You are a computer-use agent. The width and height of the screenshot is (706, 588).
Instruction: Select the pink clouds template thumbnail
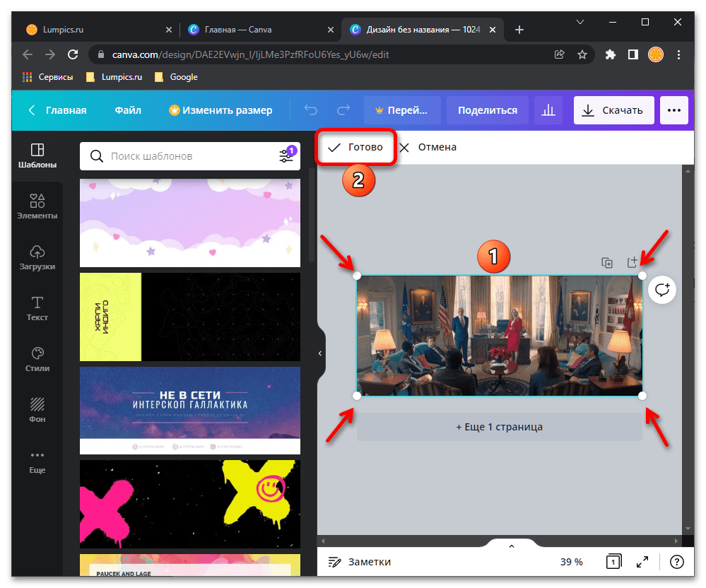(x=189, y=223)
